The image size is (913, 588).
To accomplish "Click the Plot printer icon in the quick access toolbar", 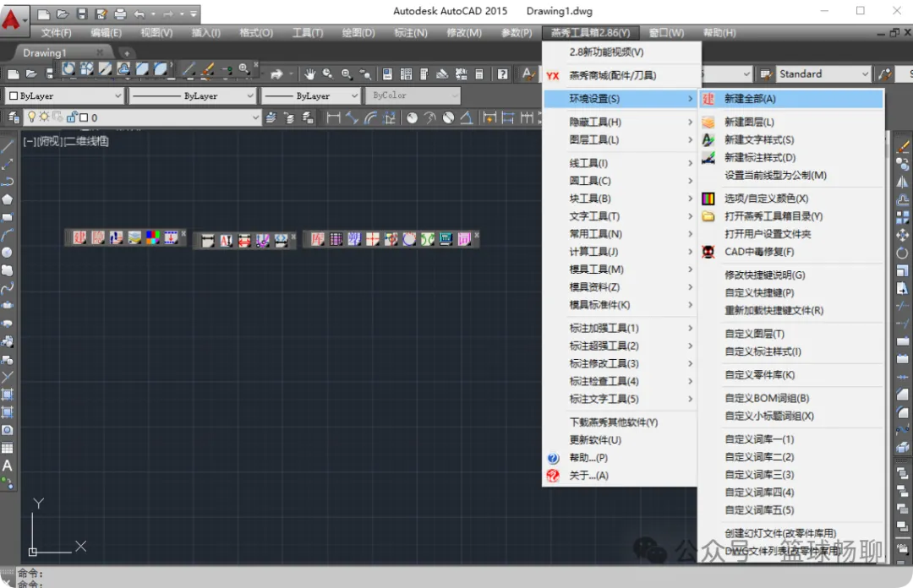I will pos(120,14).
